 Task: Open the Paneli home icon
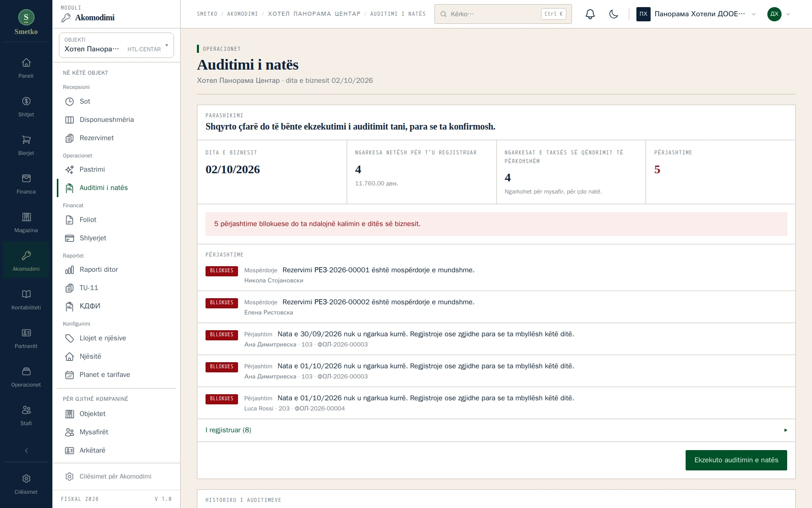[26, 69]
